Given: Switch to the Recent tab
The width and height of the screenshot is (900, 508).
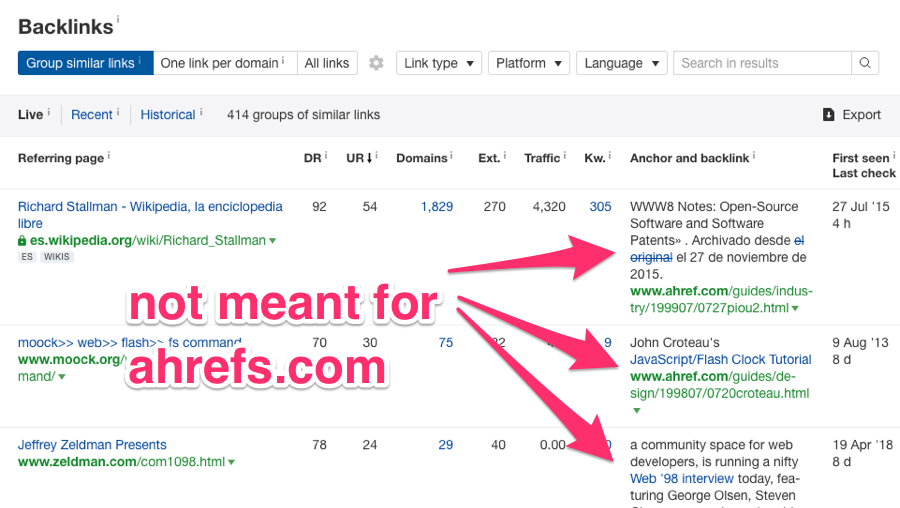Looking at the screenshot, I should (x=92, y=115).
